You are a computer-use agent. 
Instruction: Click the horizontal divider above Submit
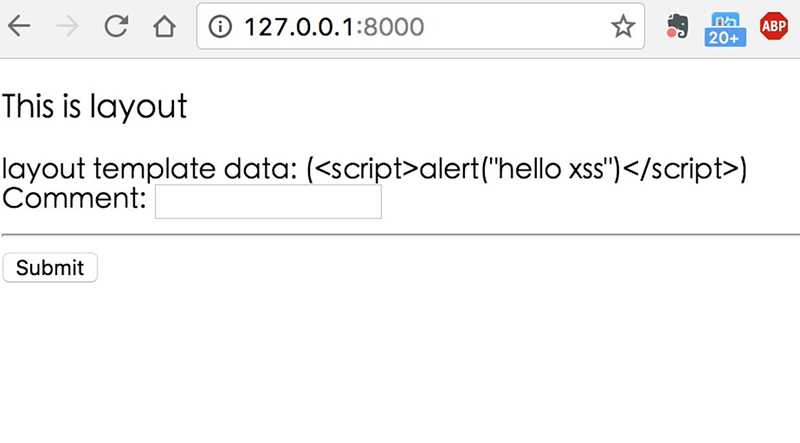pyautogui.click(x=400, y=234)
